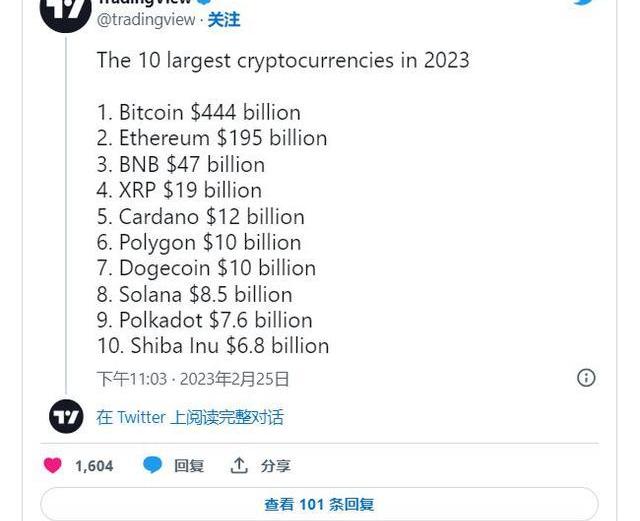Click the 1,604 likes count
This screenshot has height=521, width=640.
click(x=94, y=466)
